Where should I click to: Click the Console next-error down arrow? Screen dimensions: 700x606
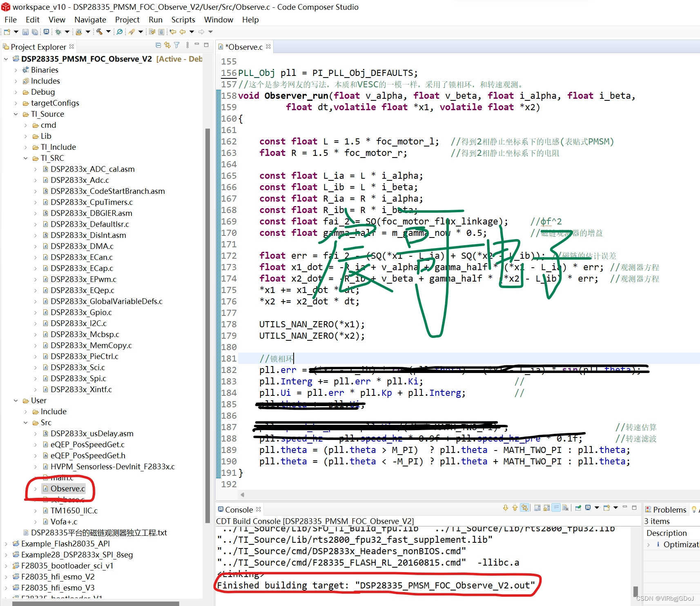click(x=506, y=508)
